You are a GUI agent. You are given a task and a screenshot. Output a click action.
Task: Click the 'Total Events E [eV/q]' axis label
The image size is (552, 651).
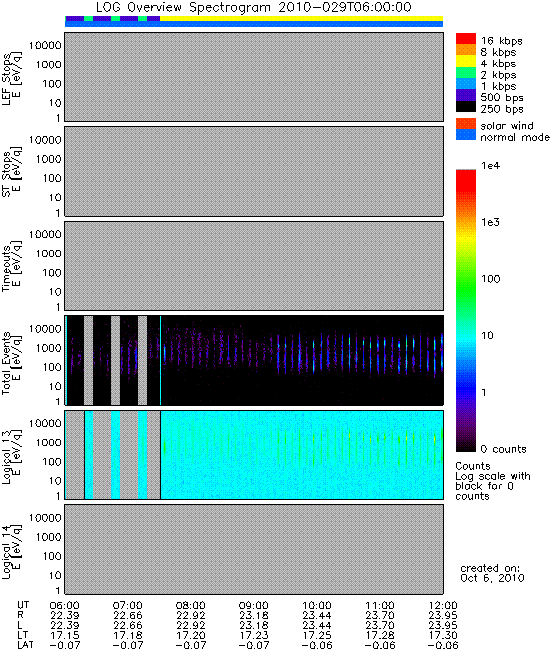click(12, 363)
